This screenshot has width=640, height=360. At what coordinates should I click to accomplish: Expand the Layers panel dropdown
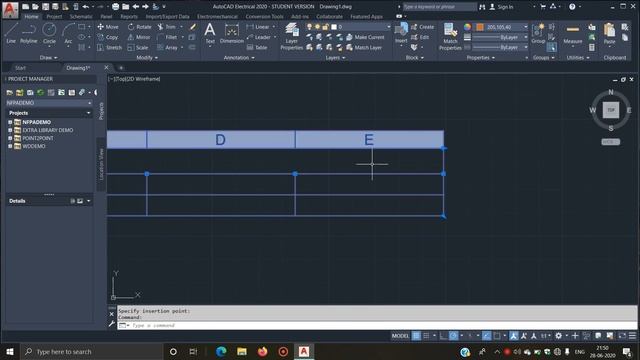336,58
